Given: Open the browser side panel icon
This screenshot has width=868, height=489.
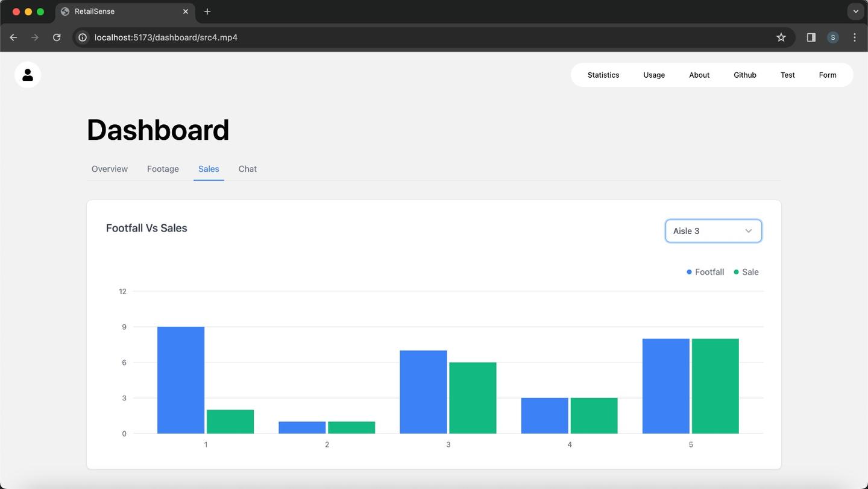Looking at the screenshot, I should (x=811, y=37).
